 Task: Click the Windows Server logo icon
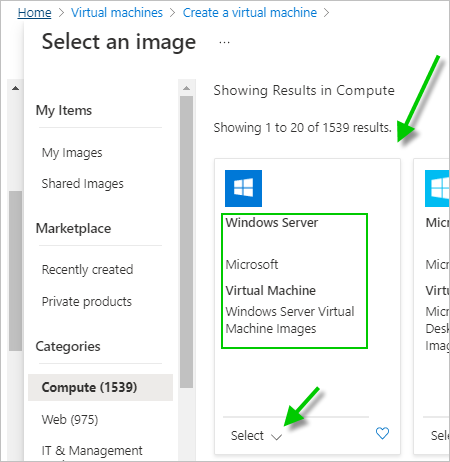(x=243, y=188)
